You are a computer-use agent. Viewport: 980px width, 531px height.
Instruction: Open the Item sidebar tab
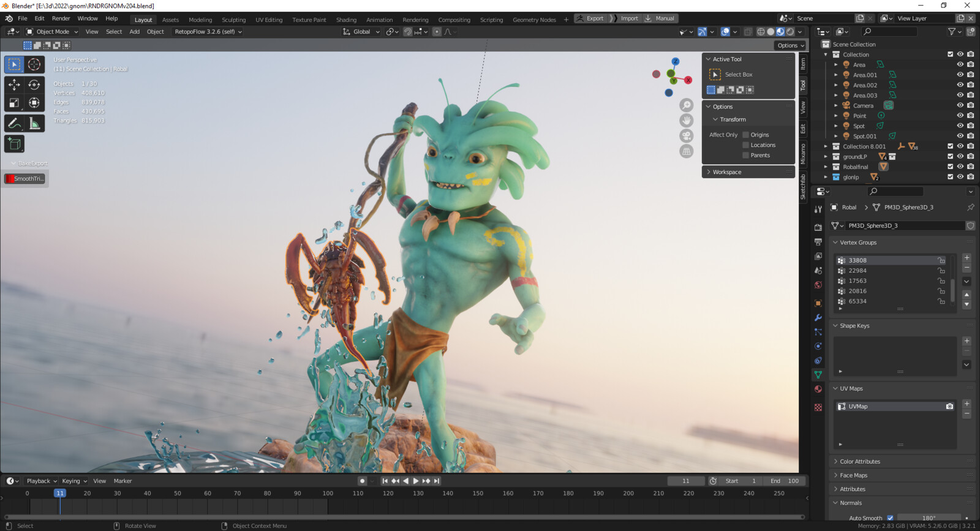point(803,64)
